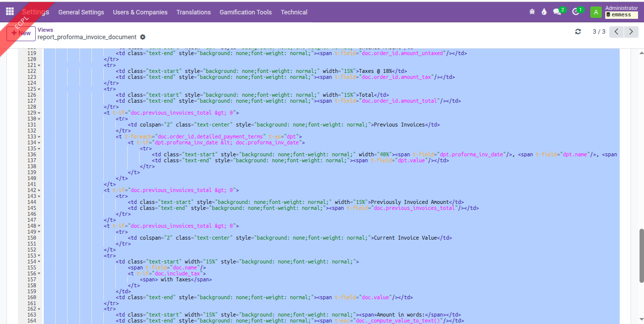Click the refresh record icon

(x=578, y=32)
